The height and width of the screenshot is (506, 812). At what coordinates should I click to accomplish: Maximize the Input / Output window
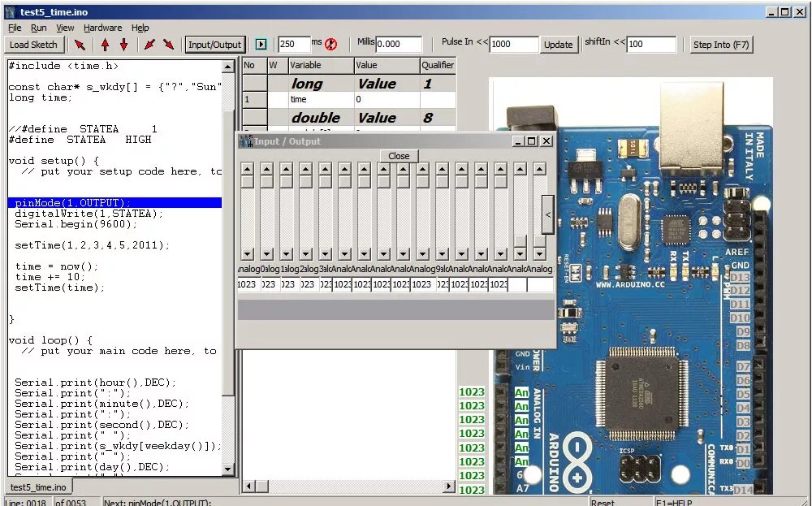tap(531, 141)
